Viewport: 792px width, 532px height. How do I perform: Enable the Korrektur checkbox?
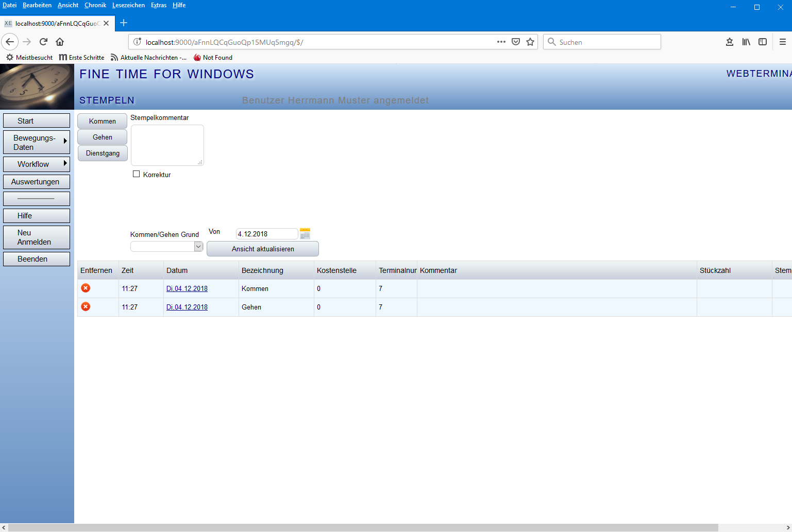click(137, 174)
